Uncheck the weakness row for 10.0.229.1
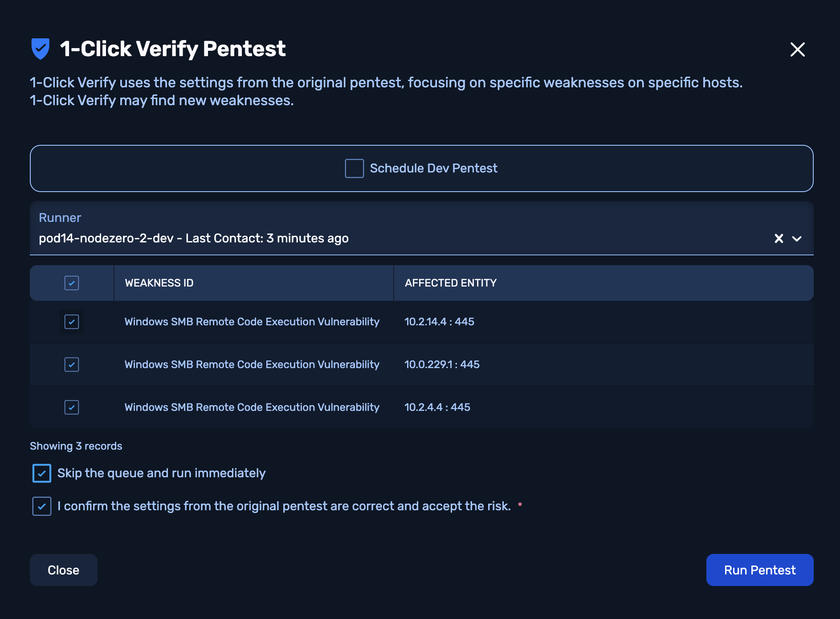The width and height of the screenshot is (840, 619). (72, 365)
